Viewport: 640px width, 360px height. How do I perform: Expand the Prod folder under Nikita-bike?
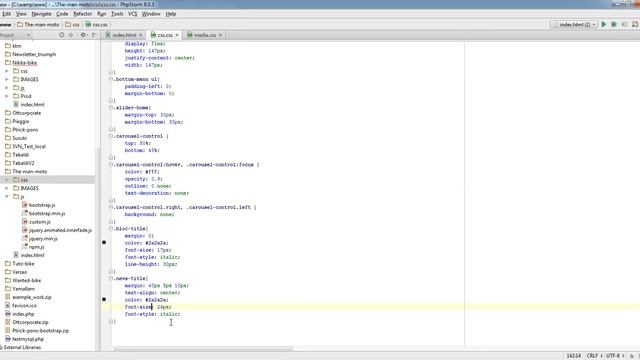[x=7, y=96]
